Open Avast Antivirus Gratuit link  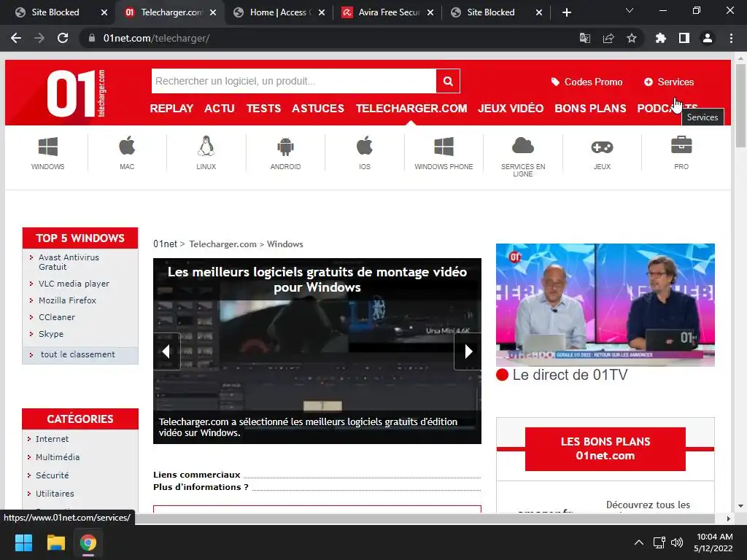click(69, 262)
